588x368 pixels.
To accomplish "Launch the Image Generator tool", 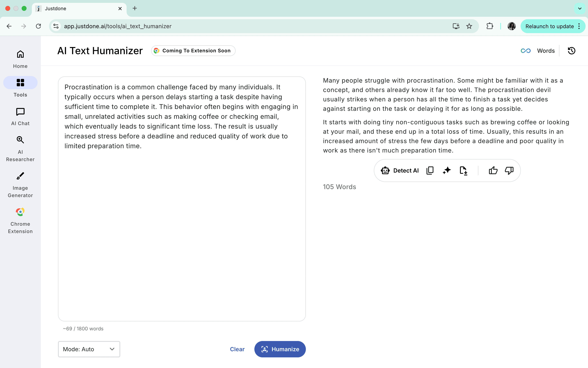I will pos(20,185).
